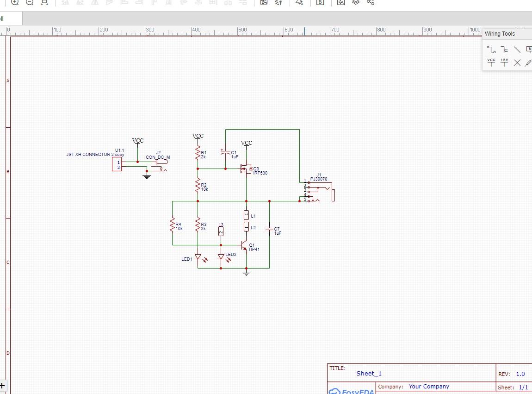Place a VCC power flag
The image size is (532, 394).
(491, 62)
